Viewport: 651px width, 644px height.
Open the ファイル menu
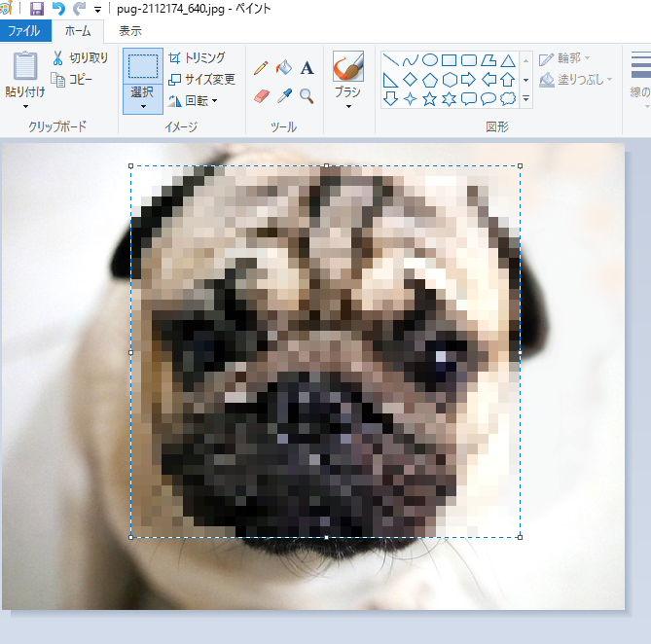pyautogui.click(x=25, y=31)
